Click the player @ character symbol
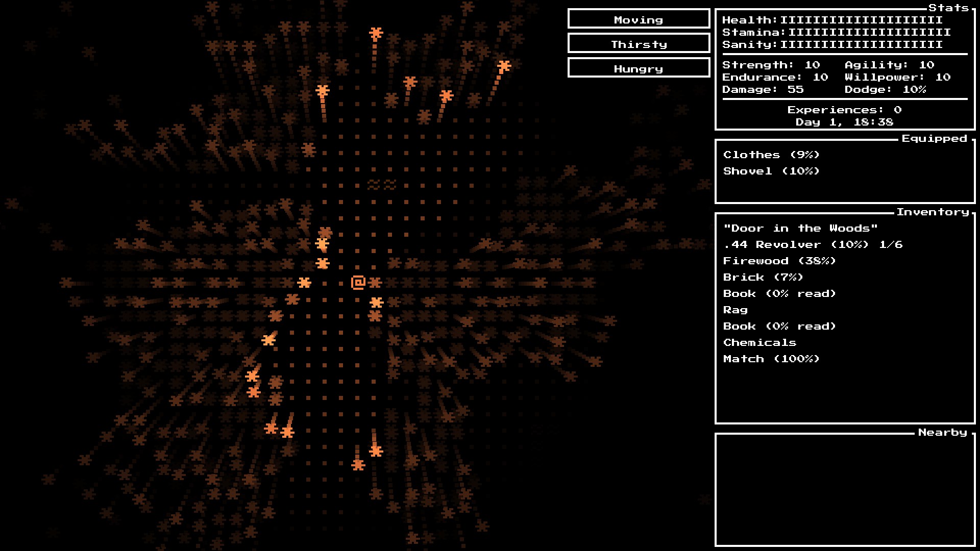Viewport: 980px width, 551px height. click(358, 283)
